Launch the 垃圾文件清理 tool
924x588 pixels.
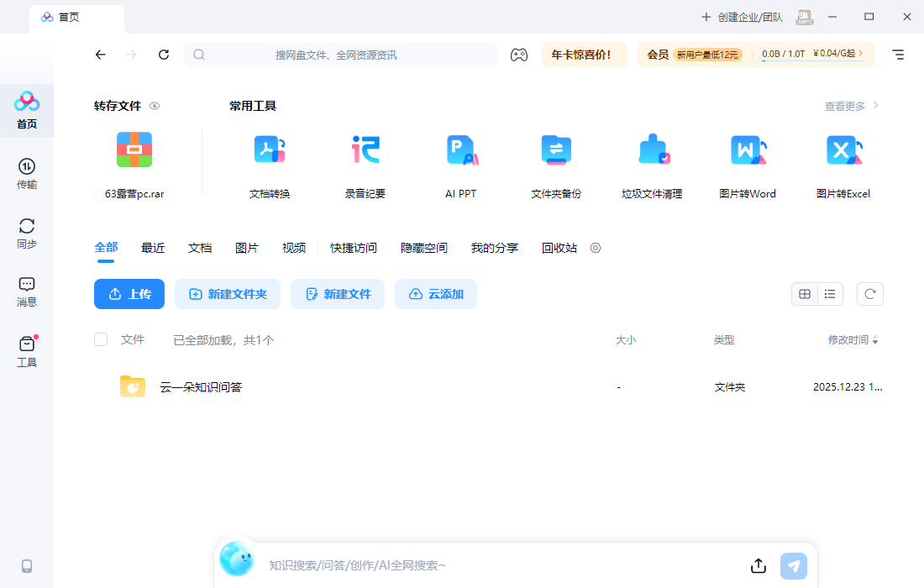tap(653, 150)
